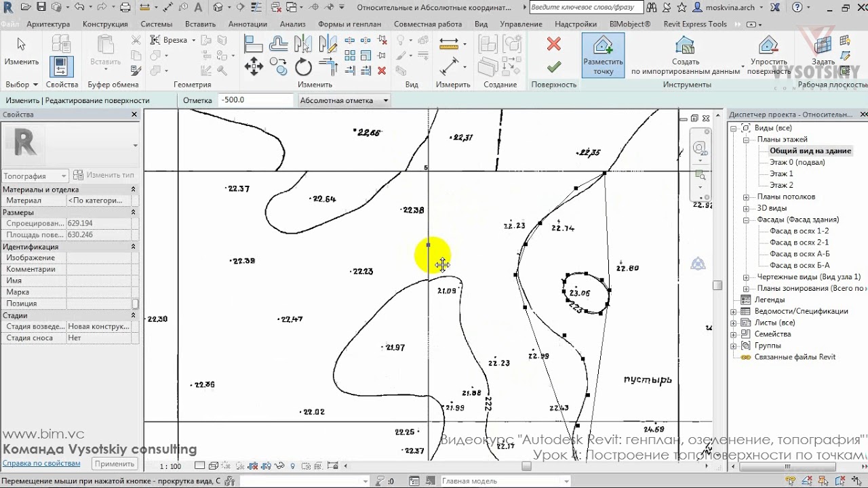The image size is (868, 488).
Task: Collapse the Идентификация properties section
Action: [x=133, y=247]
